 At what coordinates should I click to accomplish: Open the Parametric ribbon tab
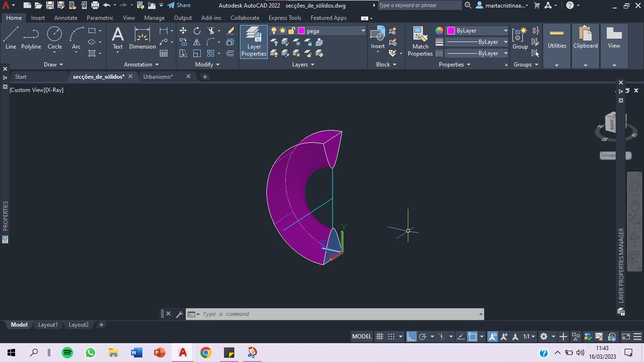(100, 18)
